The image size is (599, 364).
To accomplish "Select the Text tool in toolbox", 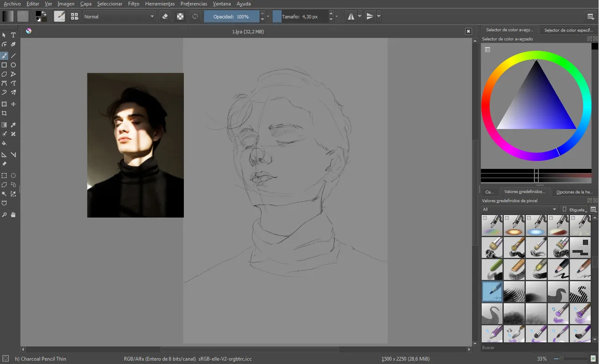I will coord(13,35).
